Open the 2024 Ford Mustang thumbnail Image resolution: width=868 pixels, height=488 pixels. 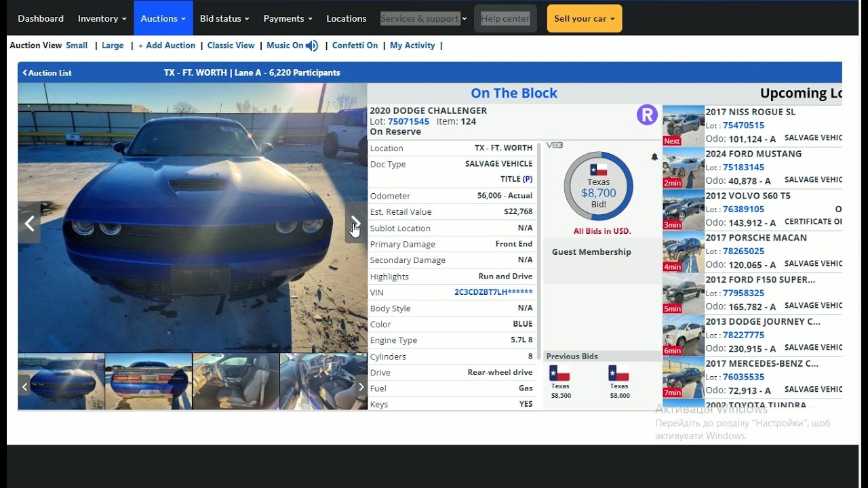coord(684,168)
